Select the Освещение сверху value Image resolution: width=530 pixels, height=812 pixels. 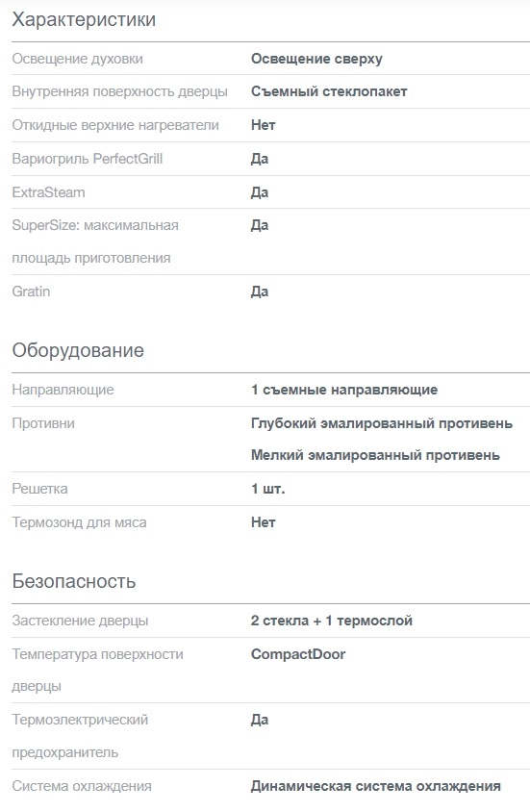pyautogui.click(x=316, y=59)
